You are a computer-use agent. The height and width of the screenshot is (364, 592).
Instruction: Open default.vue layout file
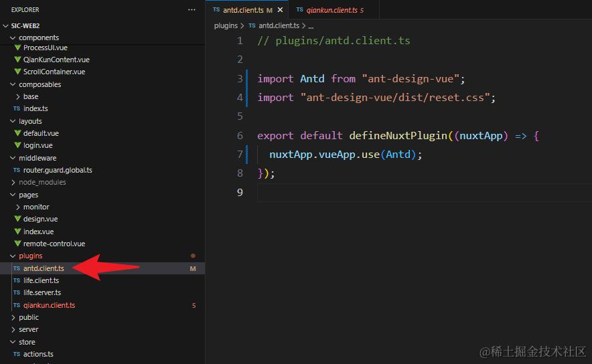click(41, 133)
